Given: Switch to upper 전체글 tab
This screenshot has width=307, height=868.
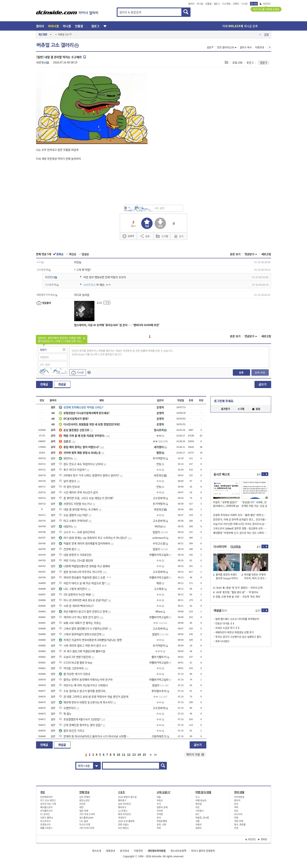Looking at the screenshot, I should 44,385.
